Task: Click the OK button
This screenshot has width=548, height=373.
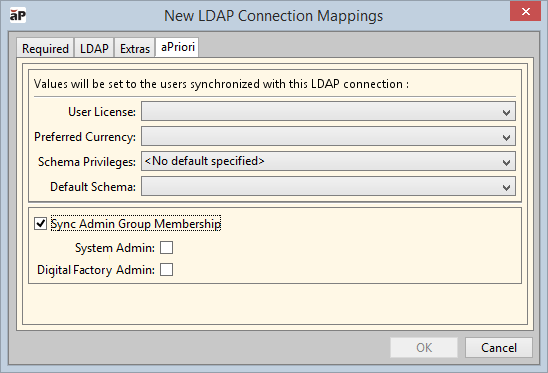Action: tap(424, 347)
